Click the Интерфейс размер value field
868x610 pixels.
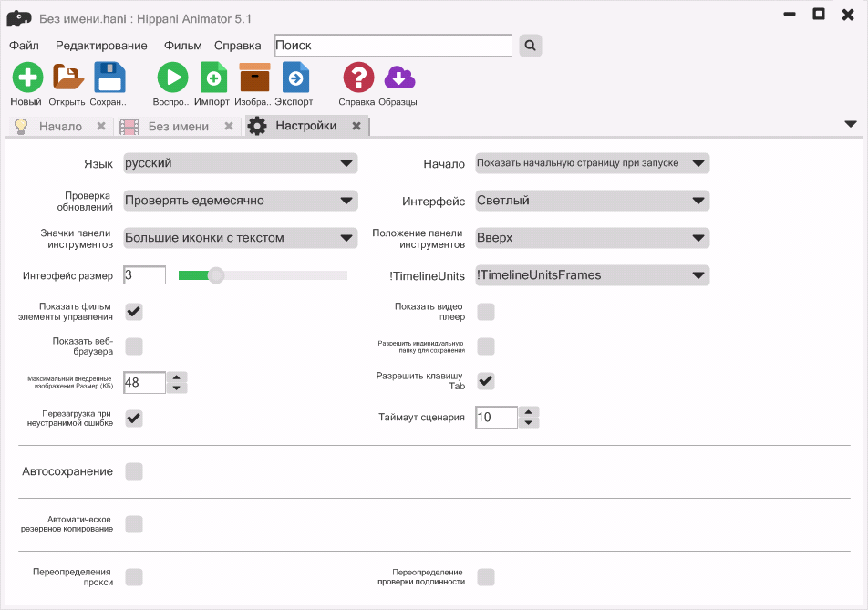click(x=144, y=275)
